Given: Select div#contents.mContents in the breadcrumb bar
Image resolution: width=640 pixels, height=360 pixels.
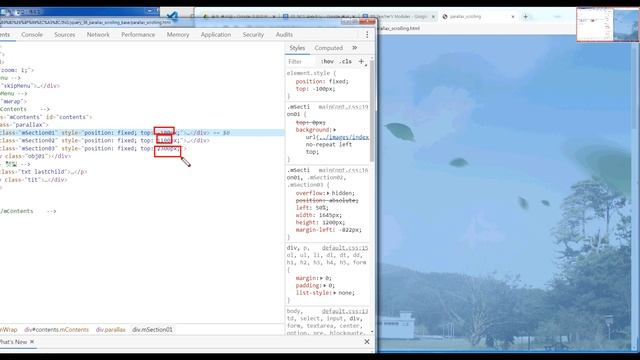Looking at the screenshot, I should click(x=56, y=329).
